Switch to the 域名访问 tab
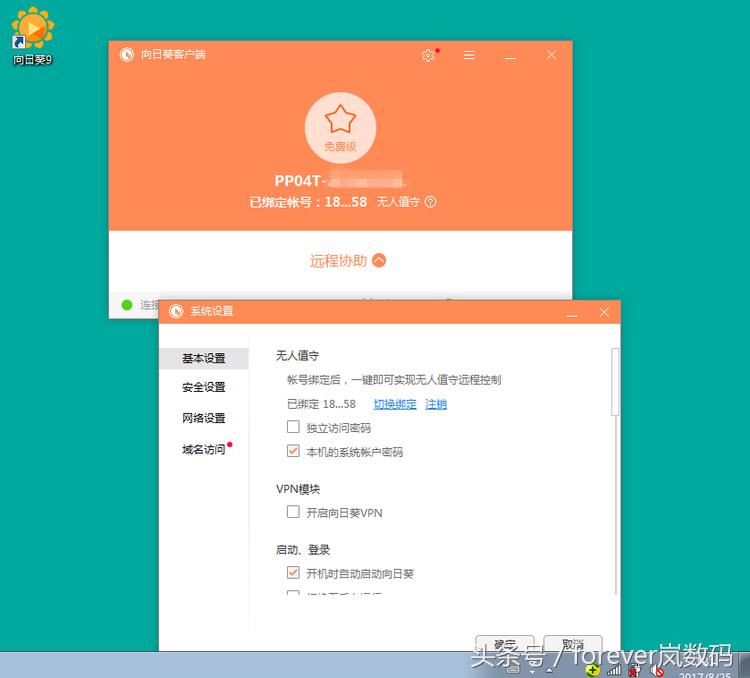Screen dimensions: 750x678 click(204, 449)
